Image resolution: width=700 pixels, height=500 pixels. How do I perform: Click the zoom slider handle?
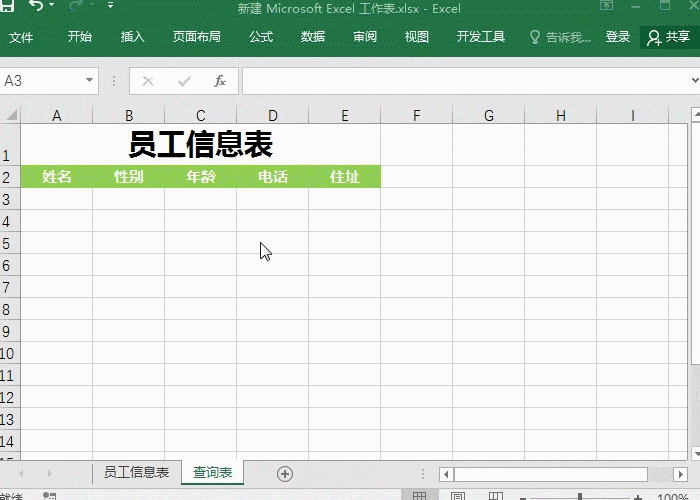click(x=580, y=496)
